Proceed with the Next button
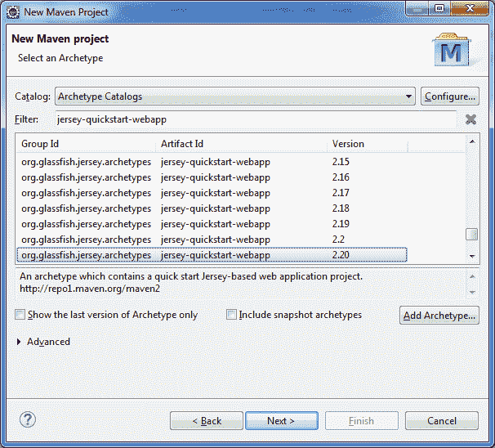Image resolution: width=495 pixels, height=448 pixels. pos(282,421)
